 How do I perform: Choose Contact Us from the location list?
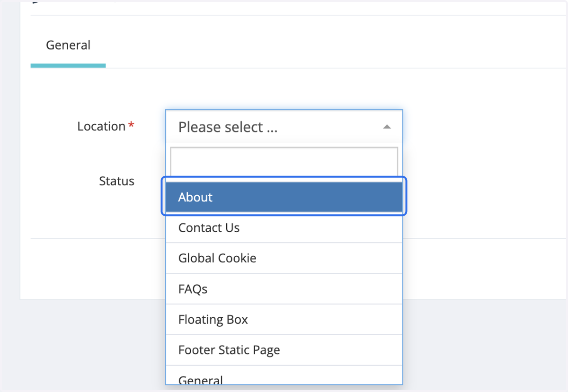coord(284,228)
